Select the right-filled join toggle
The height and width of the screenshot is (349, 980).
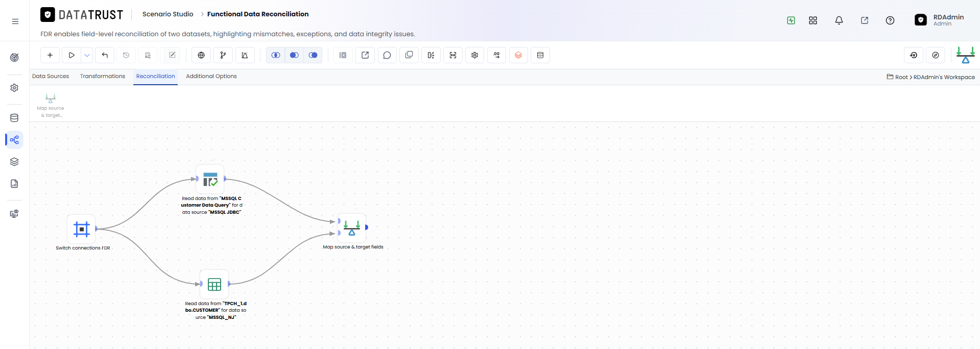(313, 55)
